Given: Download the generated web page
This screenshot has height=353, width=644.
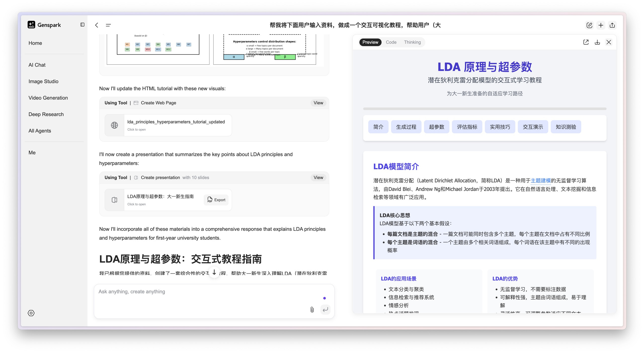Looking at the screenshot, I should [597, 42].
